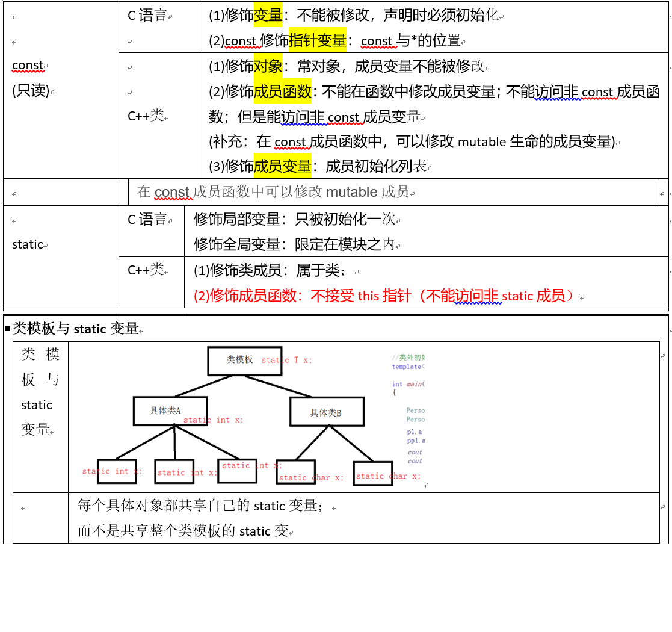
Task: Click the line '修饰局部变量：只被初始化一次'
Action: [x=294, y=219]
